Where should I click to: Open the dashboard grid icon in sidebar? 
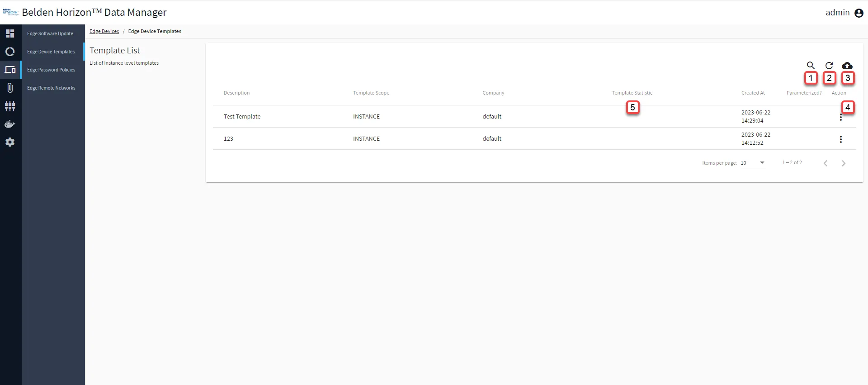coord(10,33)
